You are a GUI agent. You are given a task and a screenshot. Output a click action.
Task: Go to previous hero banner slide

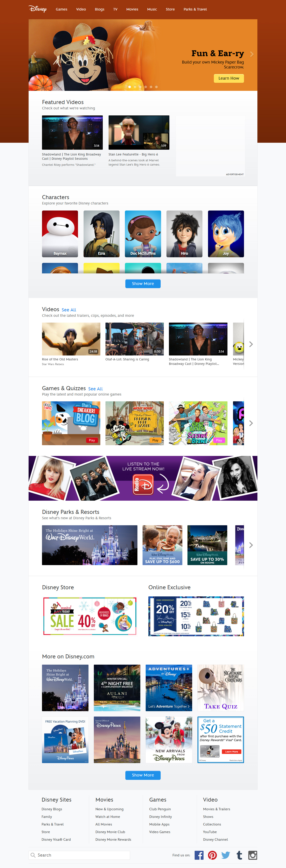(34, 54)
